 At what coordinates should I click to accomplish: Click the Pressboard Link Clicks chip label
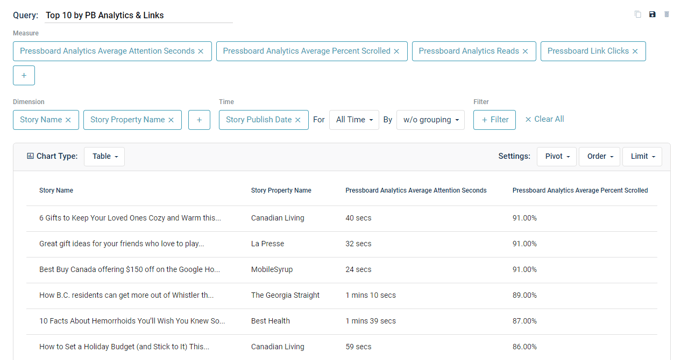588,51
